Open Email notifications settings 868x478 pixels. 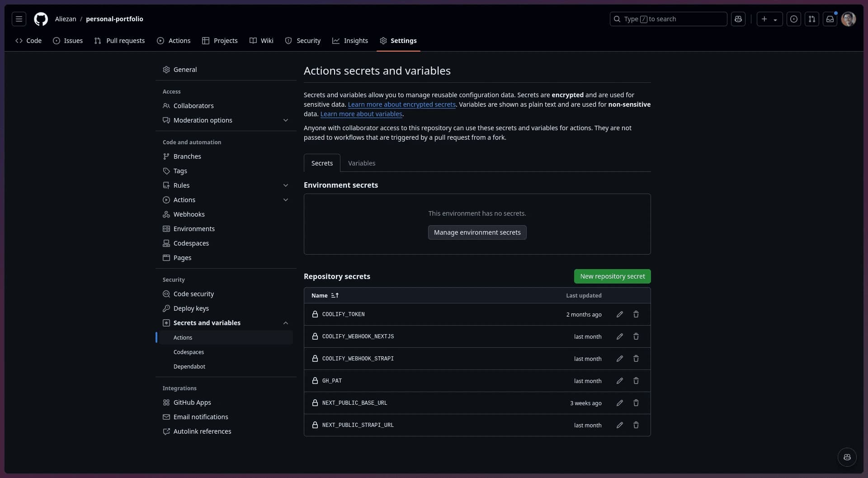click(226, 417)
